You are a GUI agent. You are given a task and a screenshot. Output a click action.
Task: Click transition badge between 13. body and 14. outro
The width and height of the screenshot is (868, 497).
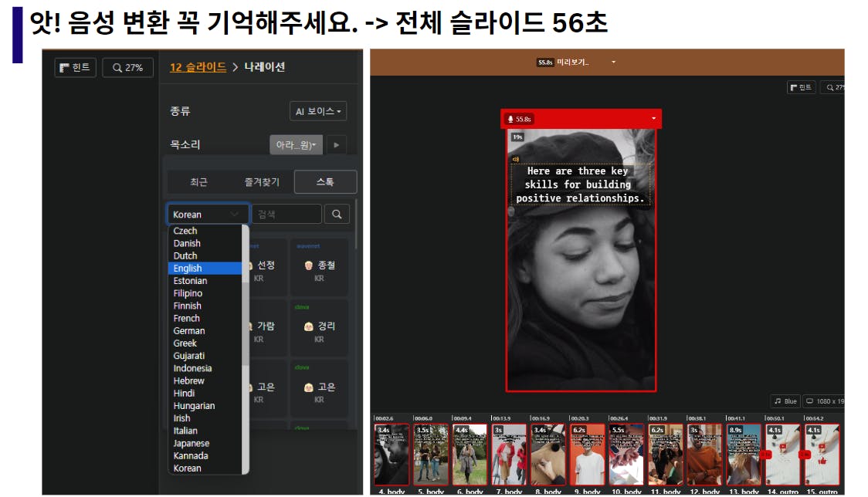765,455
